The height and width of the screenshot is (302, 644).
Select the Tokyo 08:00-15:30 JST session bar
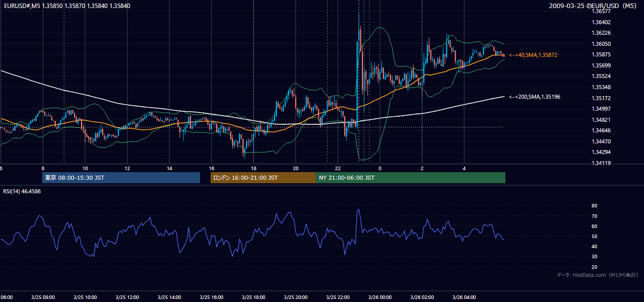click(121, 178)
